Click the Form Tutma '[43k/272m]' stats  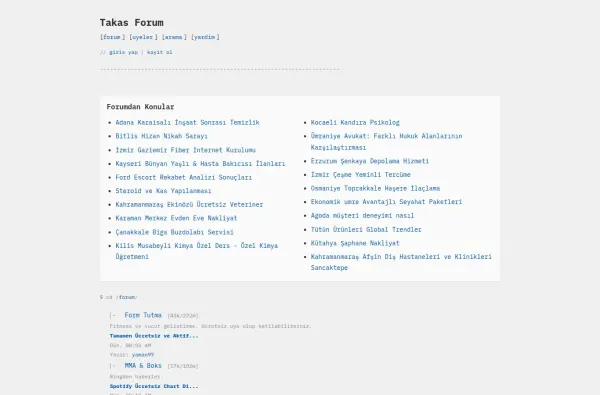(x=183, y=316)
